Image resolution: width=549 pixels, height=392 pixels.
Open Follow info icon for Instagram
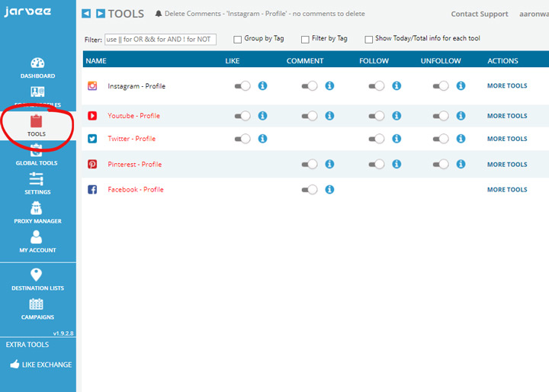(396, 86)
